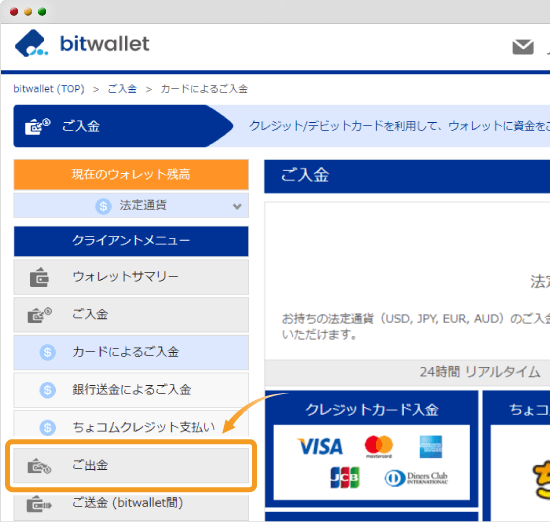Viewport: 550px width, 522px height.
Task: Click the ご入金 blue section heading
Action: pos(407,176)
